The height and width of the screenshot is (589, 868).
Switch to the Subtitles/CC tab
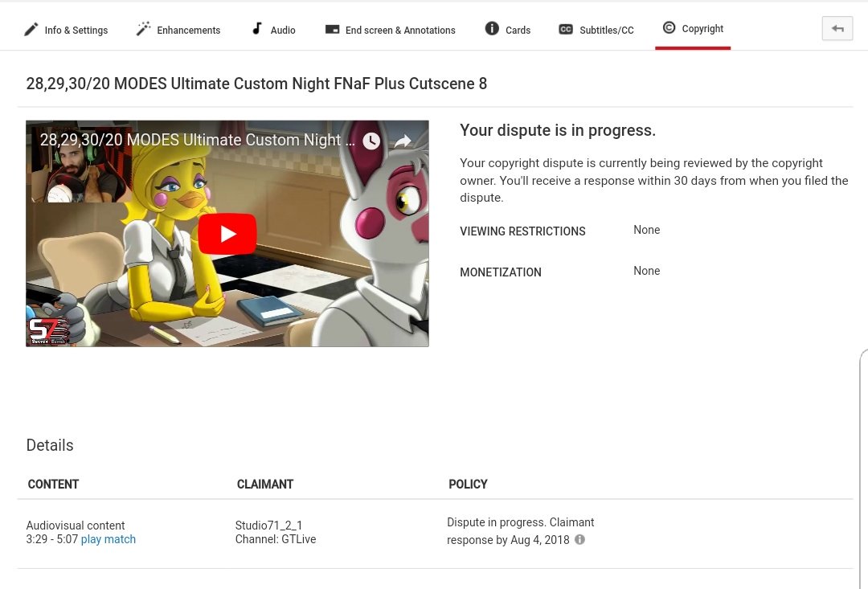point(596,30)
